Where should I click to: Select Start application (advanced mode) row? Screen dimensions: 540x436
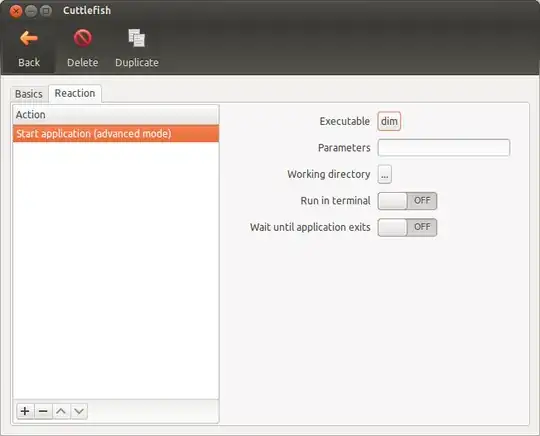tap(116, 134)
